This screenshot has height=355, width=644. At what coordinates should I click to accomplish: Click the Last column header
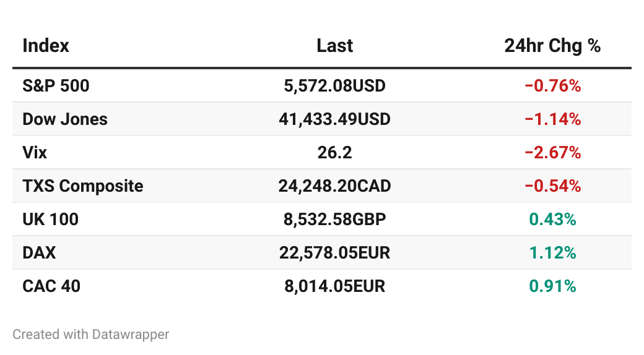(335, 46)
